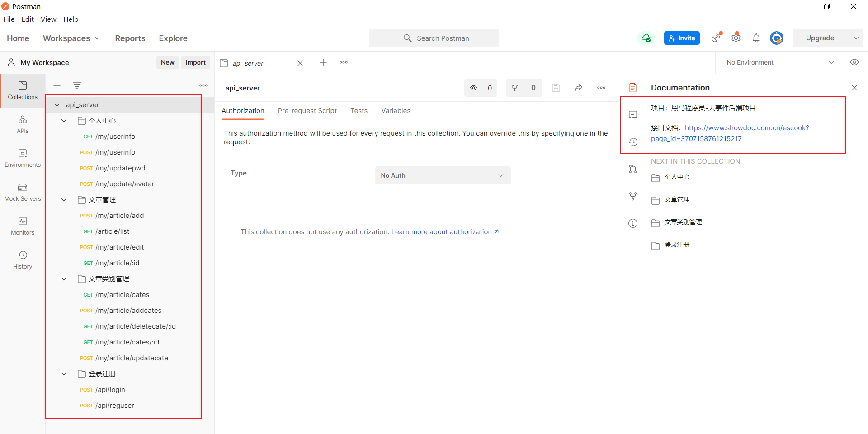Click the environment quick look eye icon

pyautogui.click(x=854, y=62)
